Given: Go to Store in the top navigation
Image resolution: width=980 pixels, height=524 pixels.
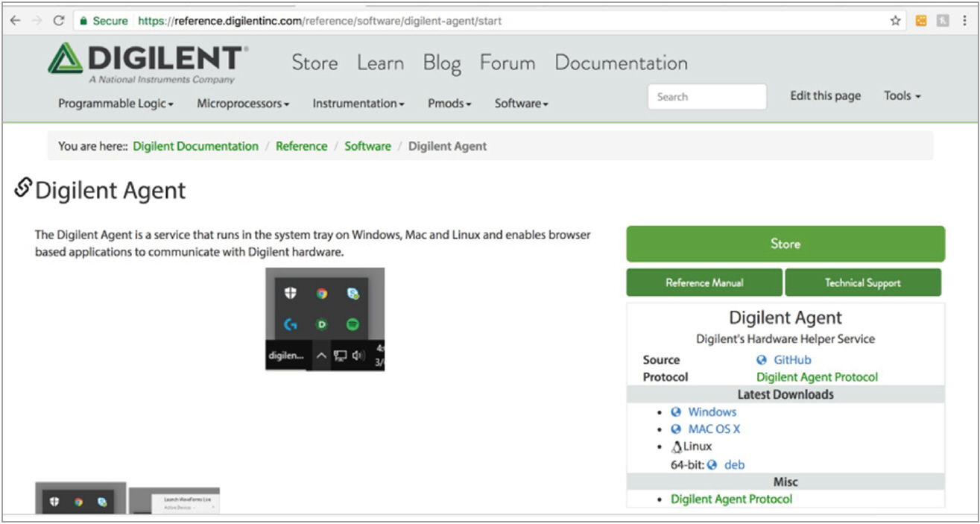Looking at the screenshot, I should (x=314, y=63).
